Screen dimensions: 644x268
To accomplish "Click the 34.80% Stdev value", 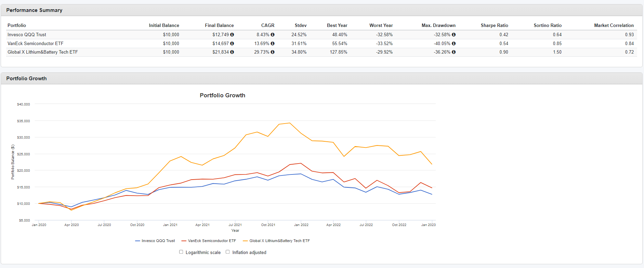I will (x=299, y=52).
